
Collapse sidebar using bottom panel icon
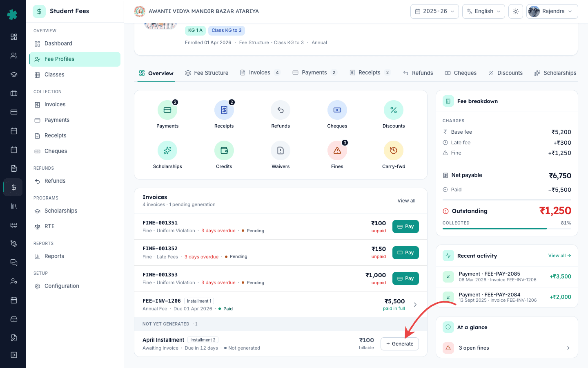[13, 355]
